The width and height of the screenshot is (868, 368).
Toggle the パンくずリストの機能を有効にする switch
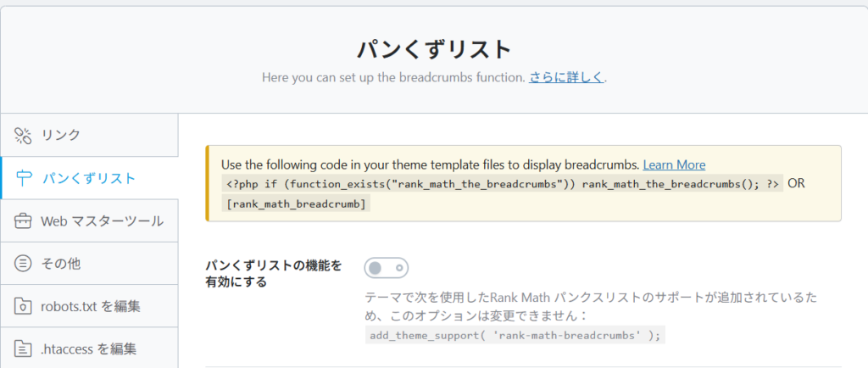tap(387, 269)
